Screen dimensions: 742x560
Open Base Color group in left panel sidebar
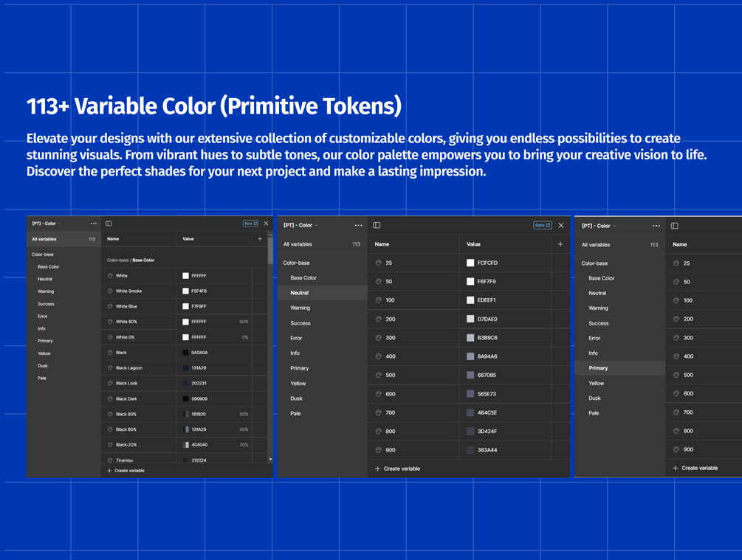[x=48, y=267]
